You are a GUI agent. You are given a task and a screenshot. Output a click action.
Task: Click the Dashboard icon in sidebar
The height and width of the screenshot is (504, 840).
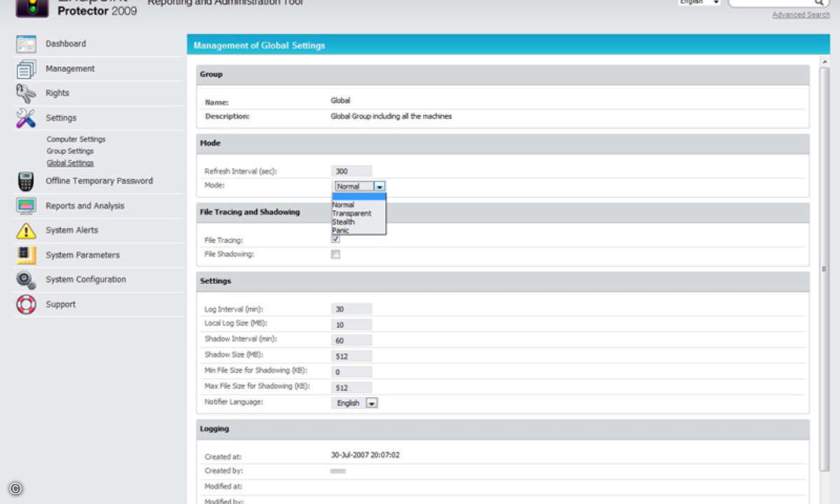pyautogui.click(x=26, y=44)
